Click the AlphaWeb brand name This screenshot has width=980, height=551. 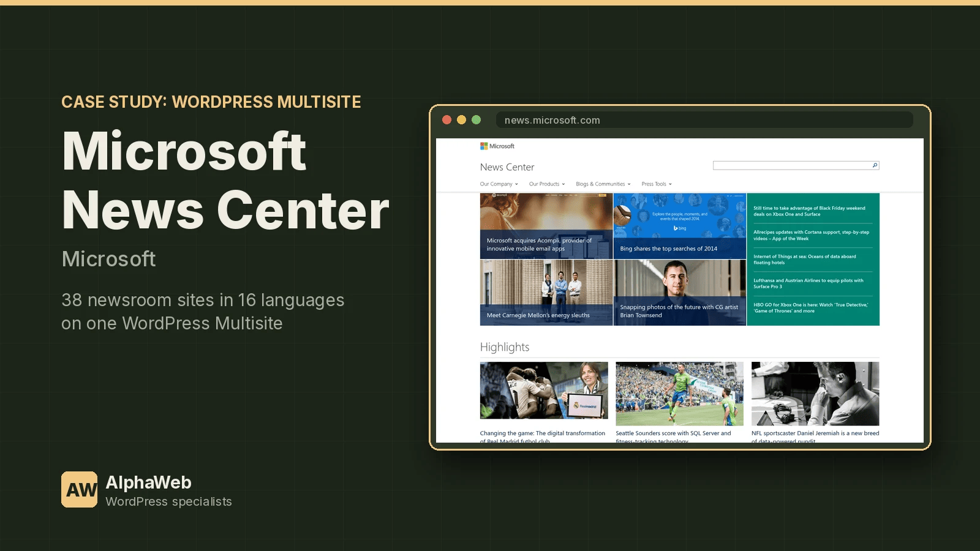click(x=148, y=482)
